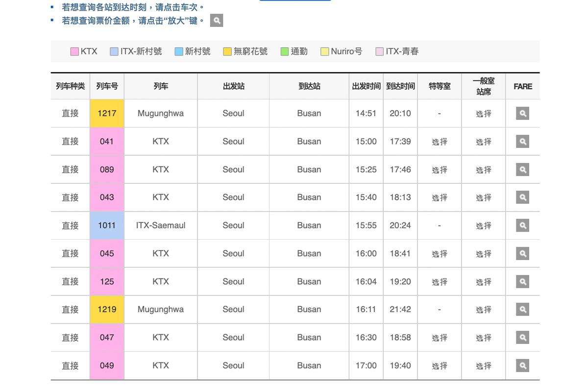Choose first class on KTX 043

tap(440, 197)
